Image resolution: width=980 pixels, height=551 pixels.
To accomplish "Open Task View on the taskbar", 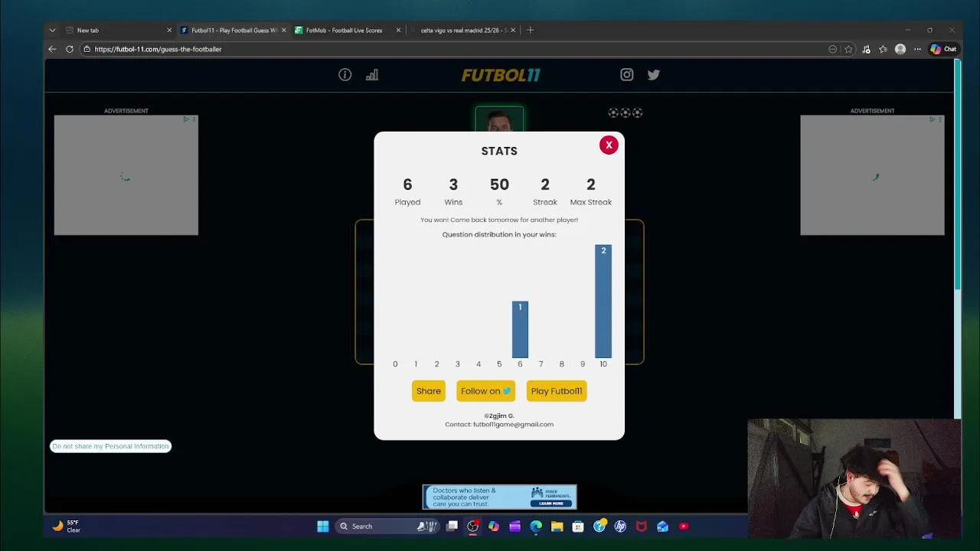I will click(452, 527).
